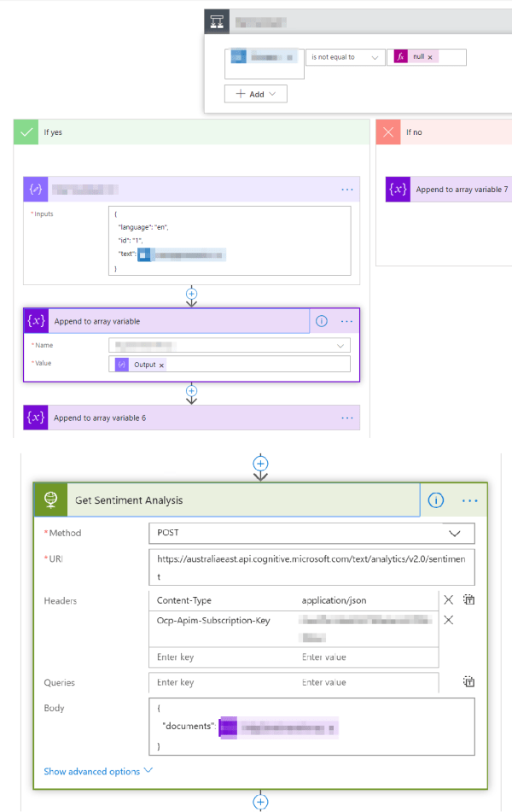Click the Enter key field under Queries
The image size is (512, 812).
[222, 682]
